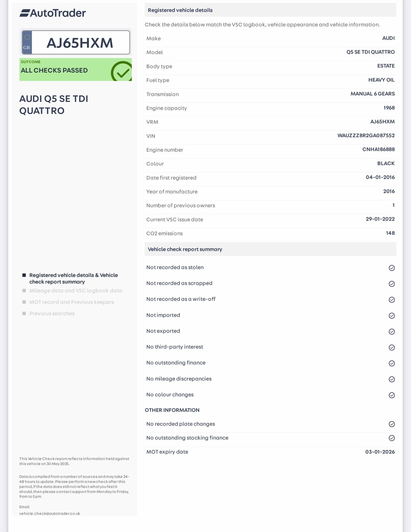Click the tick beside No third-party interest
The width and height of the screenshot is (411, 532).
[392, 347]
